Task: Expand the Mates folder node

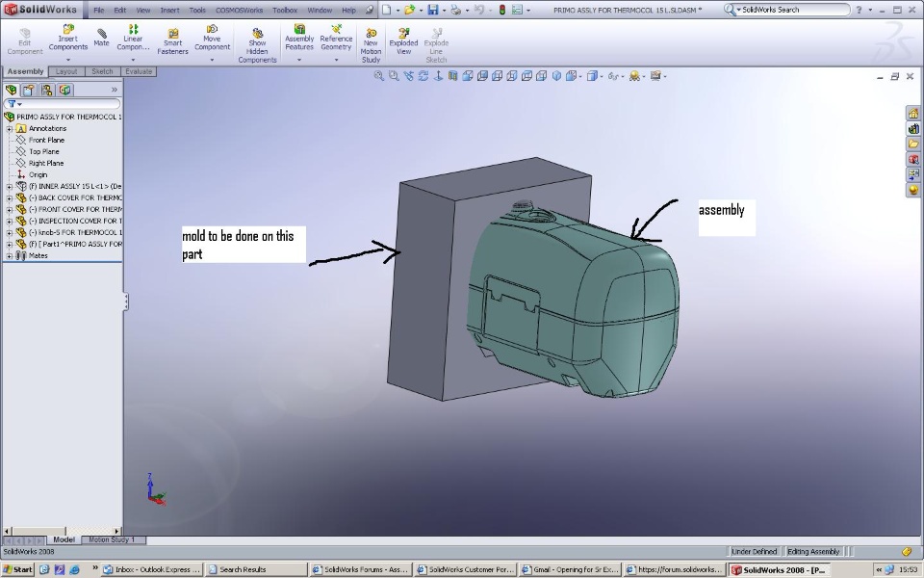Action: click(x=10, y=256)
